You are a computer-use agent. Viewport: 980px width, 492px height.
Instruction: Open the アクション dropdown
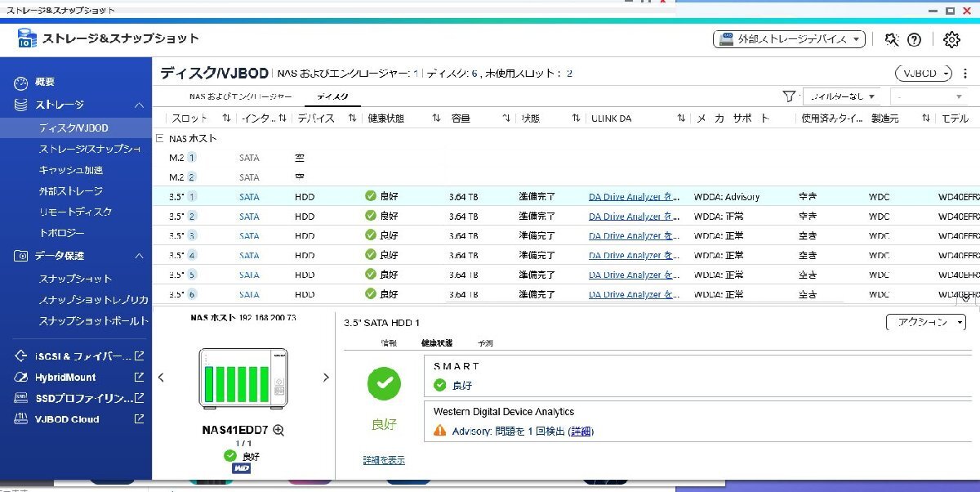tap(925, 322)
